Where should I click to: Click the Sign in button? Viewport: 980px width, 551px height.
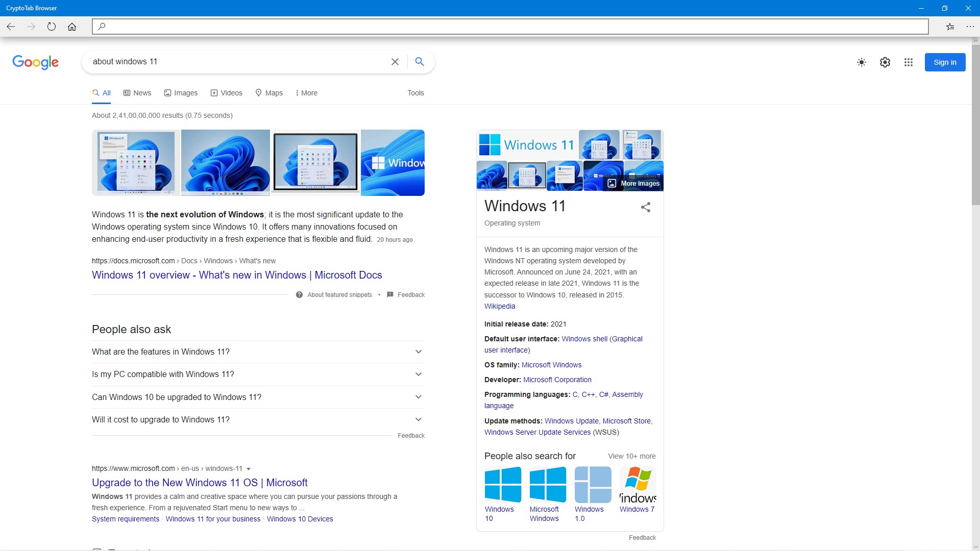[944, 62]
